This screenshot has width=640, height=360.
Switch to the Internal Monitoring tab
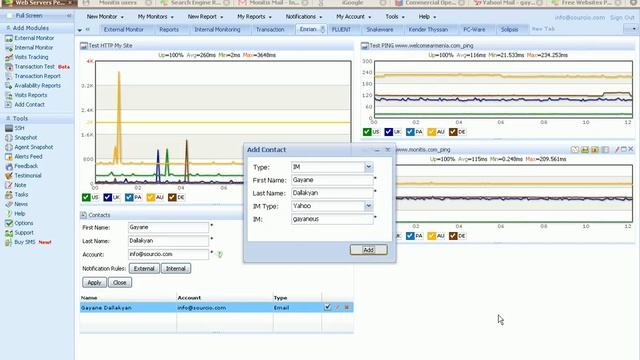tap(217, 29)
